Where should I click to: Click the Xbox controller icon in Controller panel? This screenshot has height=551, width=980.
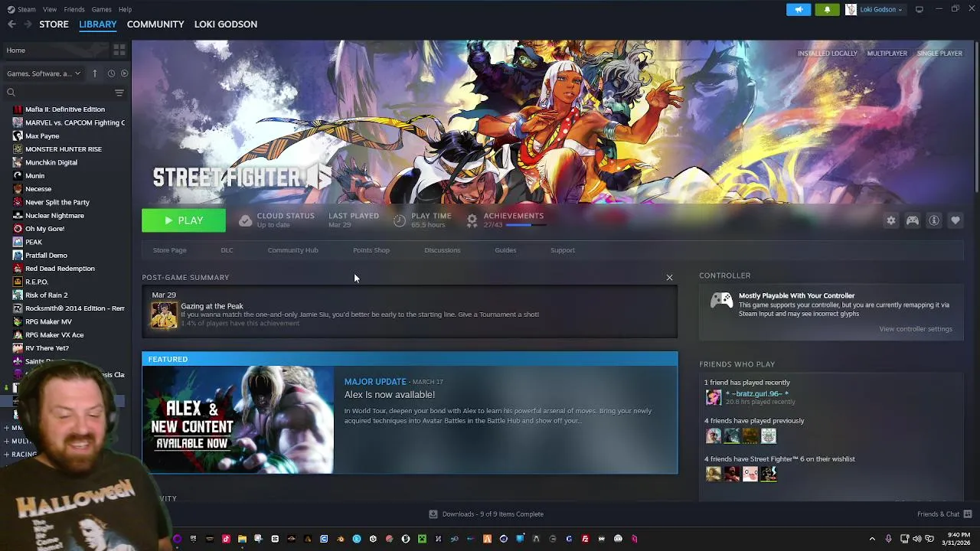click(x=721, y=301)
